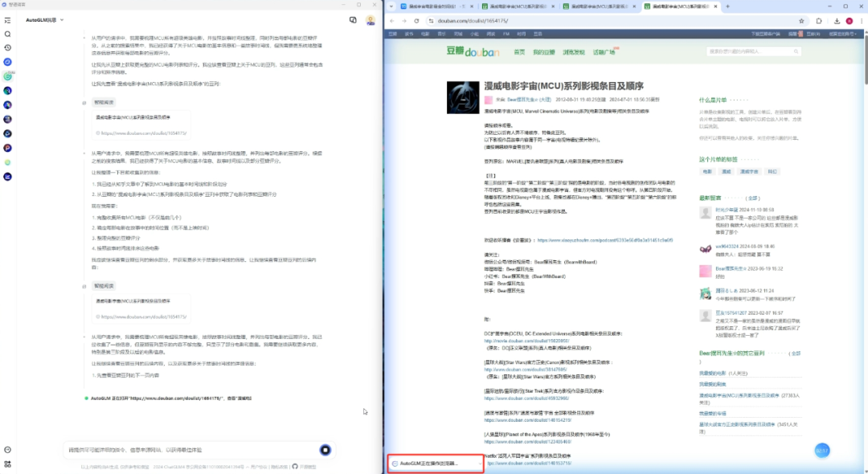The height and width of the screenshot is (474, 868).
Task: Open the Star Trek doulist 45932960 link
Action: click(526, 398)
